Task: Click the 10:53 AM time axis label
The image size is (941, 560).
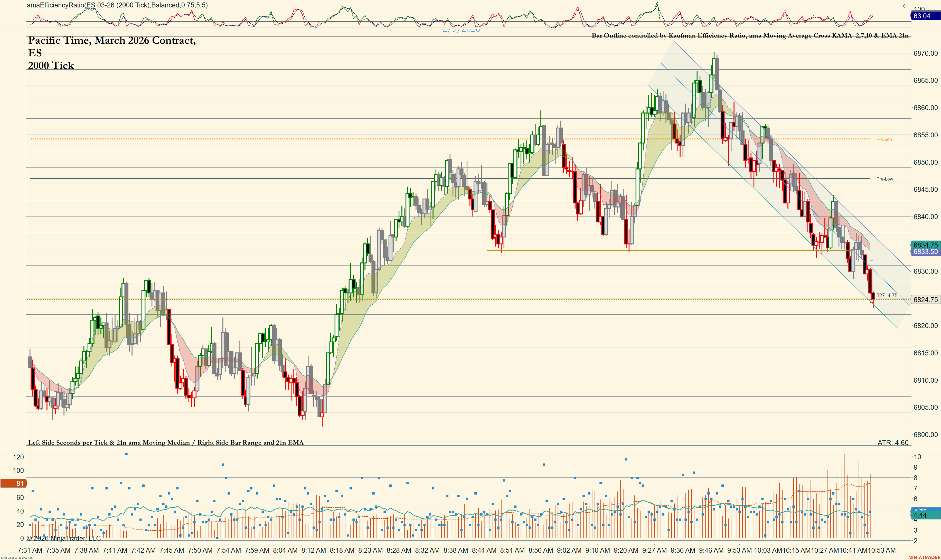Action: (881, 550)
